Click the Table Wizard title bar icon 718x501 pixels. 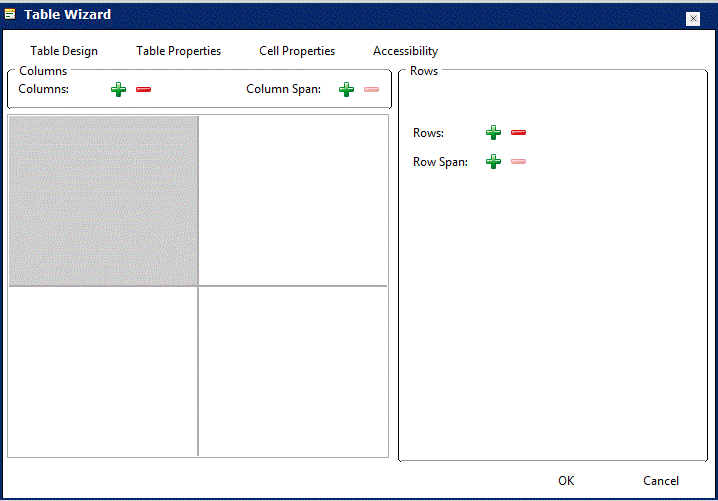click(x=11, y=15)
